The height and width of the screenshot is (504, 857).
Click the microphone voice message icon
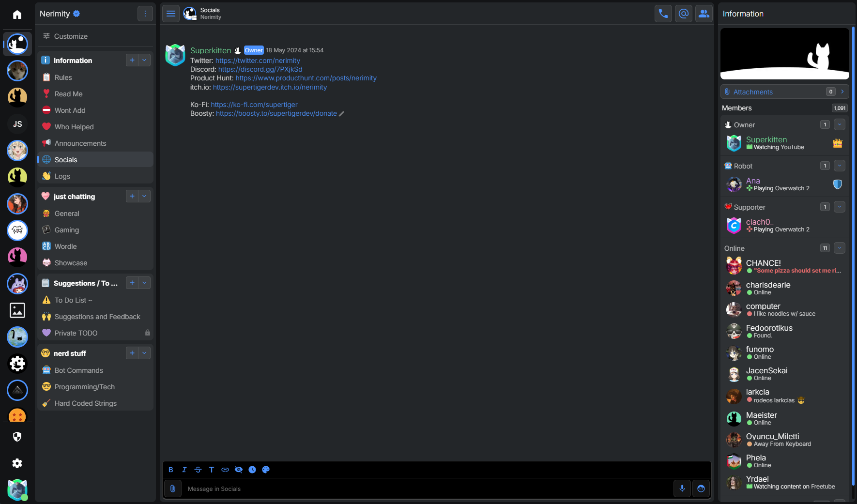click(682, 489)
